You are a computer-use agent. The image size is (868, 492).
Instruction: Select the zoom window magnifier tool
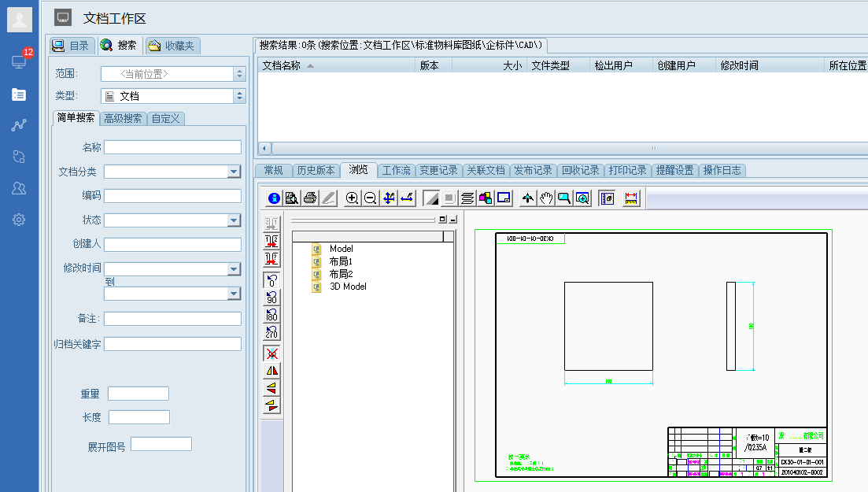(564, 198)
